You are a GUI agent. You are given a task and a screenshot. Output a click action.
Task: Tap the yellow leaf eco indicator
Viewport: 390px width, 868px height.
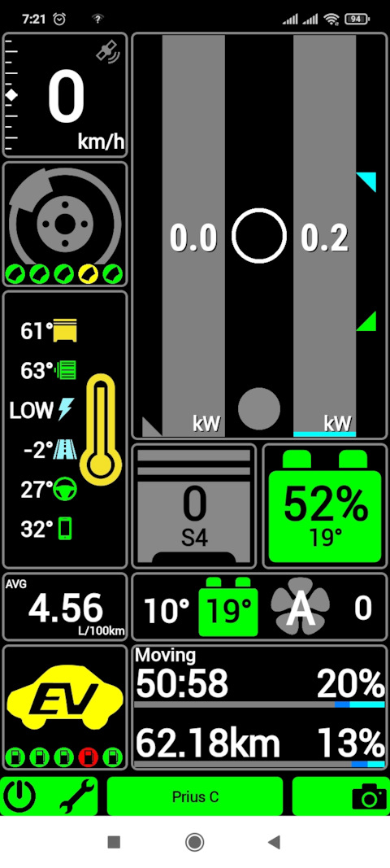coord(89,273)
